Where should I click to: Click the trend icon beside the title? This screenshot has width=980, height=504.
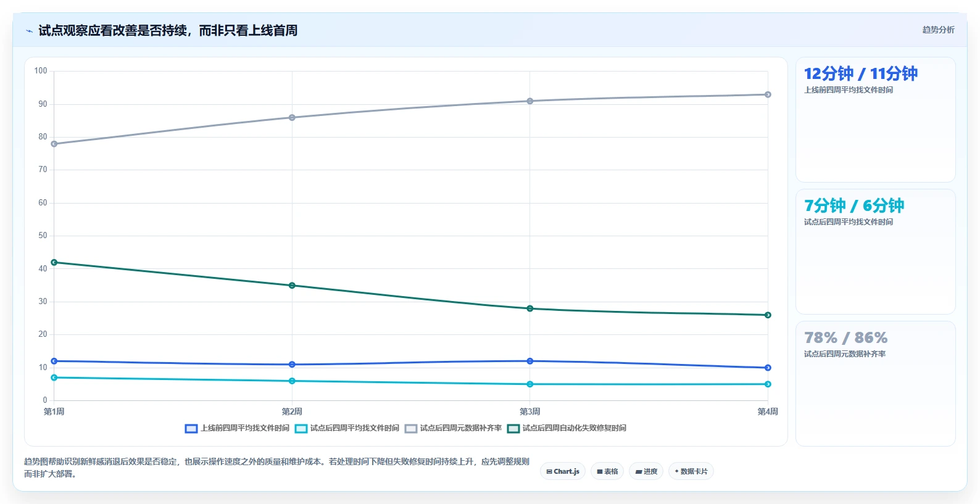click(x=29, y=31)
